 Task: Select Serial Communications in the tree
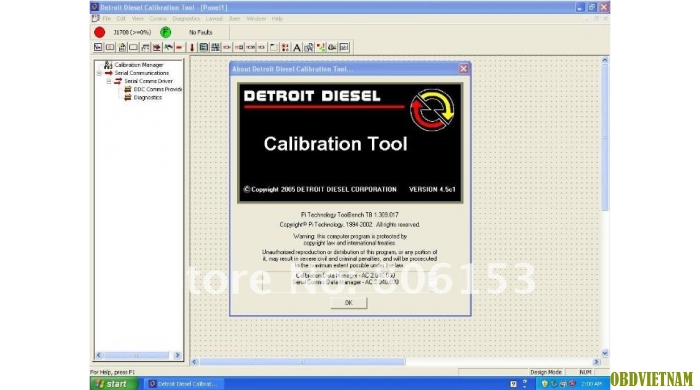[x=142, y=73]
